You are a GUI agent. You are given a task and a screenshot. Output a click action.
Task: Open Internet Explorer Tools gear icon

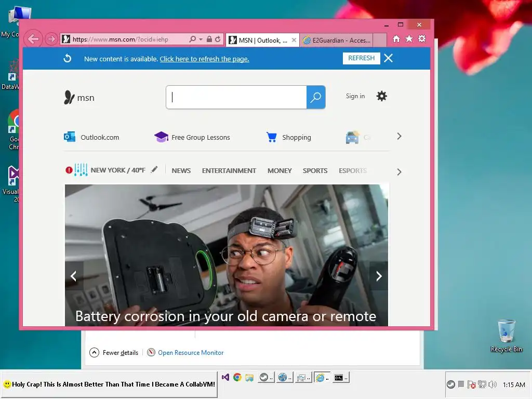click(422, 38)
